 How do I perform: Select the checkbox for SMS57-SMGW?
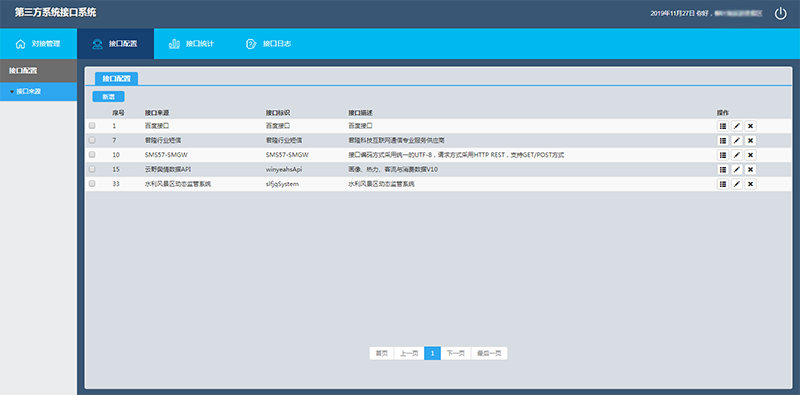click(x=92, y=154)
